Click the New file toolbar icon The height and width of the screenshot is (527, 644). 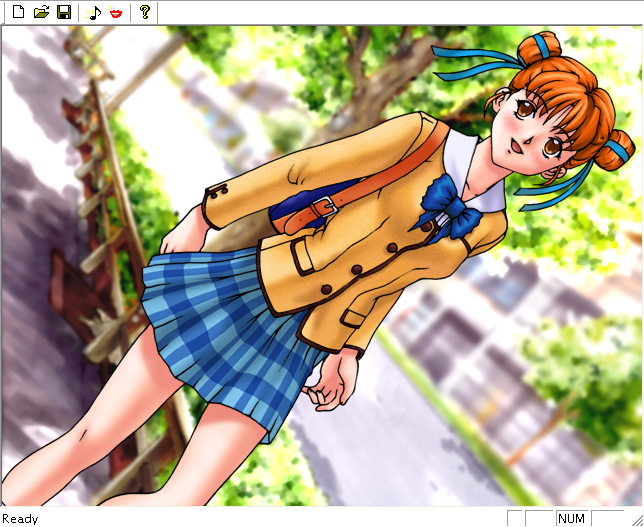(x=18, y=12)
